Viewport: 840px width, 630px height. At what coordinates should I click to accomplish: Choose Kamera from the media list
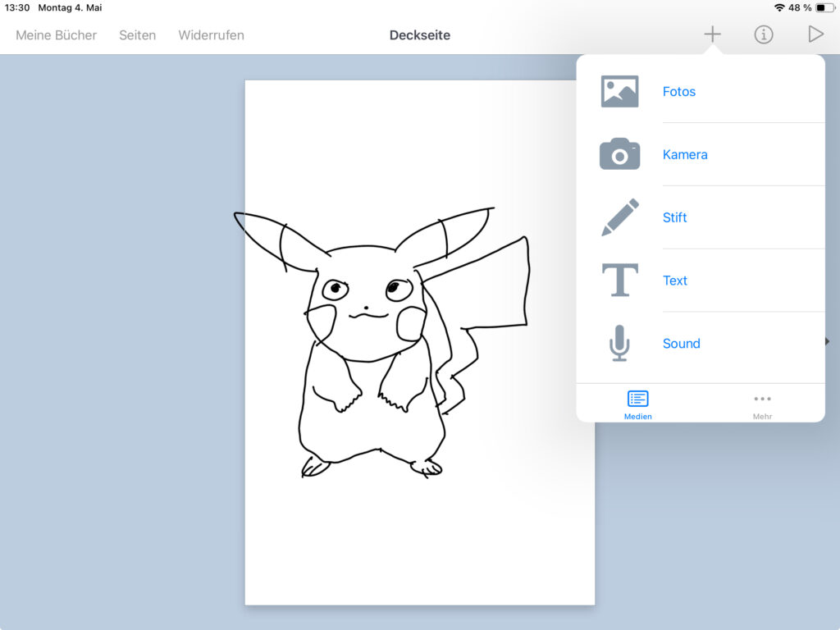pyautogui.click(x=685, y=154)
